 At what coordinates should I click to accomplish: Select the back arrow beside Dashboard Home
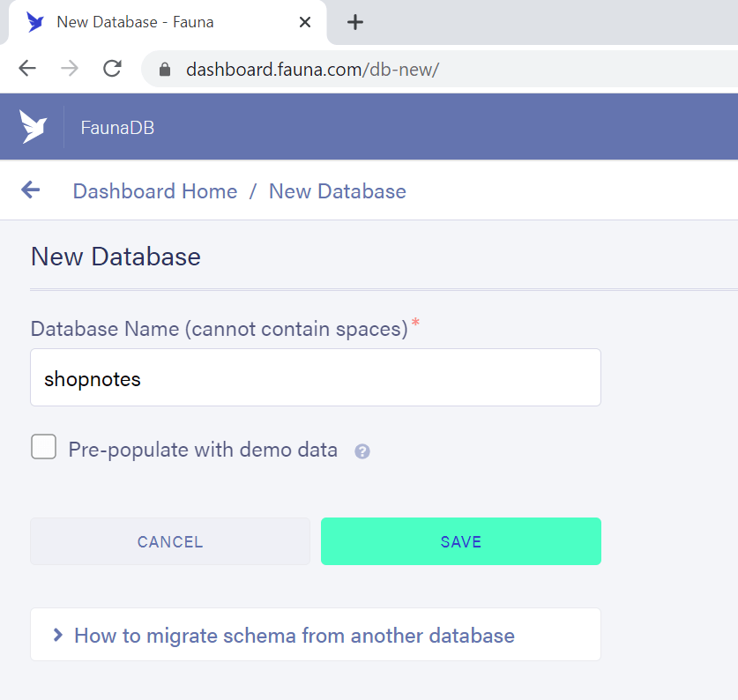point(31,190)
